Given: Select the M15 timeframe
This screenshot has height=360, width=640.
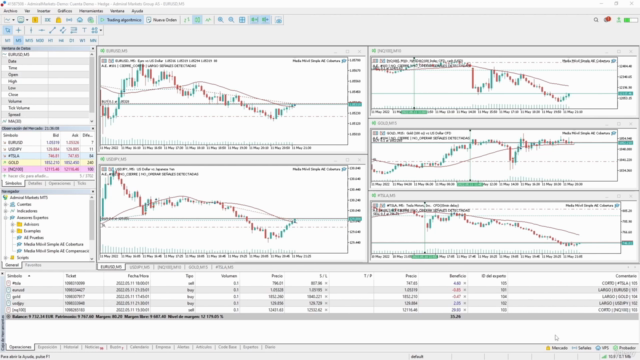Looking at the screenshot, I should [x=29, y=40].
